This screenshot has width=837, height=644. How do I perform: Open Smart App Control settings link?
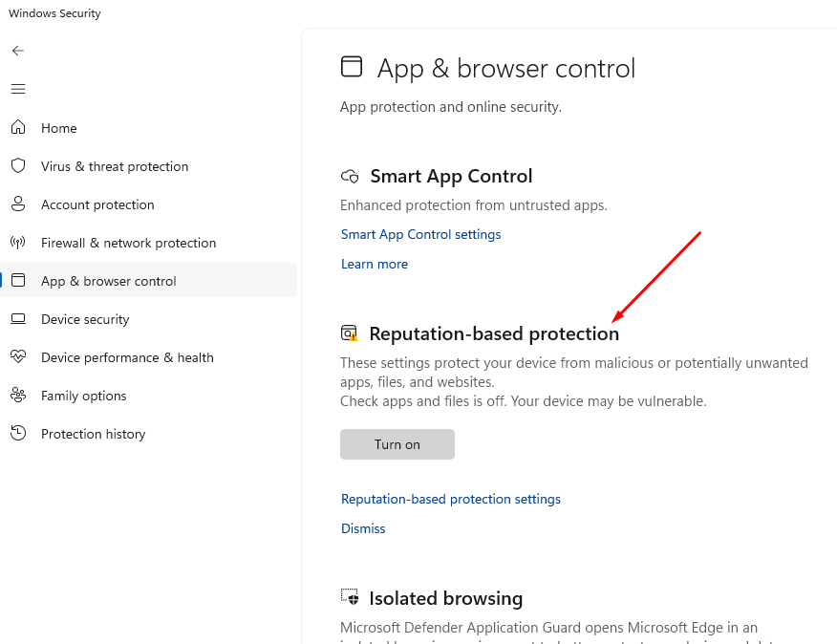[420, 234]
